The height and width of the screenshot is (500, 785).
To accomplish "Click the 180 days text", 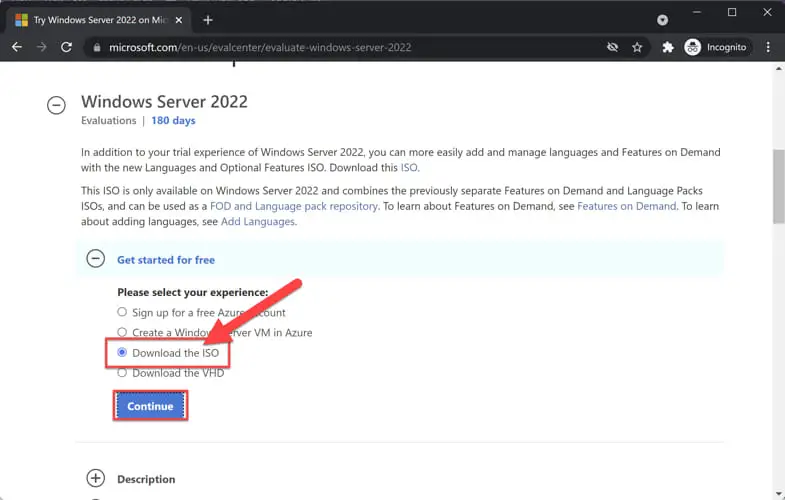I will tap(173, 121).
